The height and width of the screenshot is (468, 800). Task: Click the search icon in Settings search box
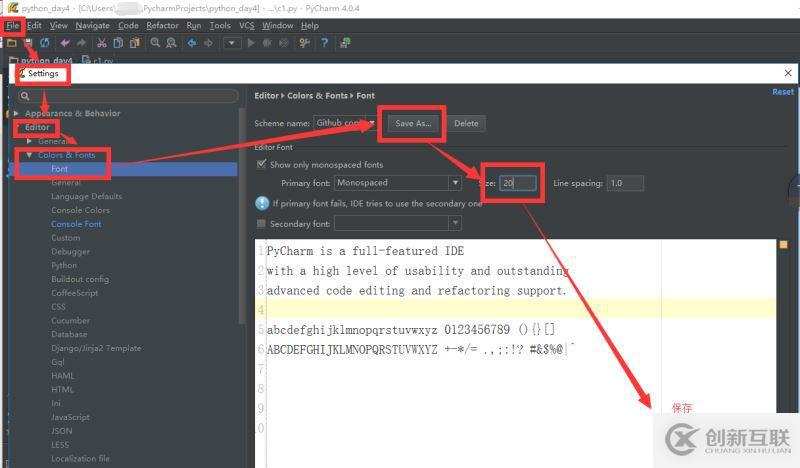pyautogui.click(x=24, y=96)
